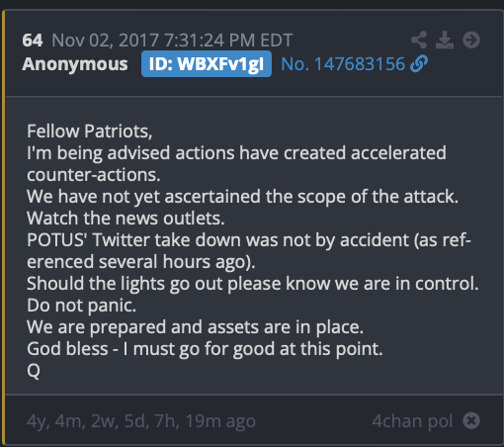Open the No. 147683156 link
Viewport: 504px width, 447px height.
tap(343, 64)
